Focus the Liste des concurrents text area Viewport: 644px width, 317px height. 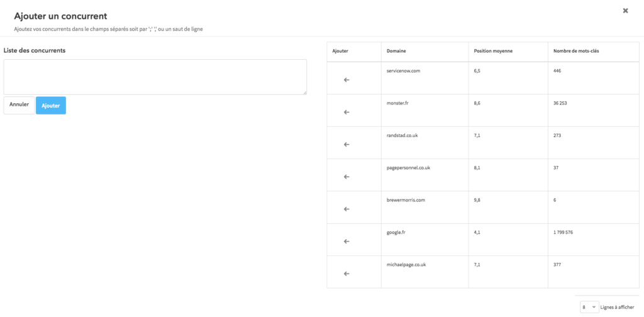(x=155, y=77)
